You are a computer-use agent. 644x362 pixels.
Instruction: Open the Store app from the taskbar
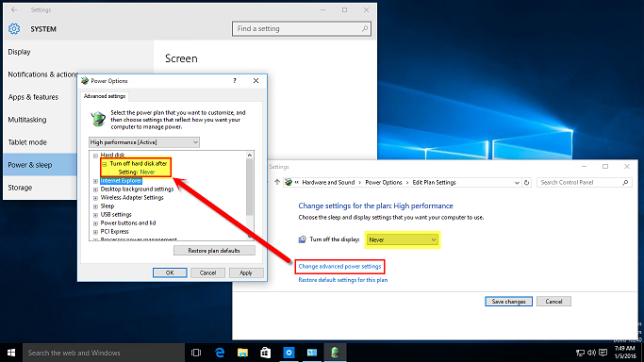click(266, 353)
